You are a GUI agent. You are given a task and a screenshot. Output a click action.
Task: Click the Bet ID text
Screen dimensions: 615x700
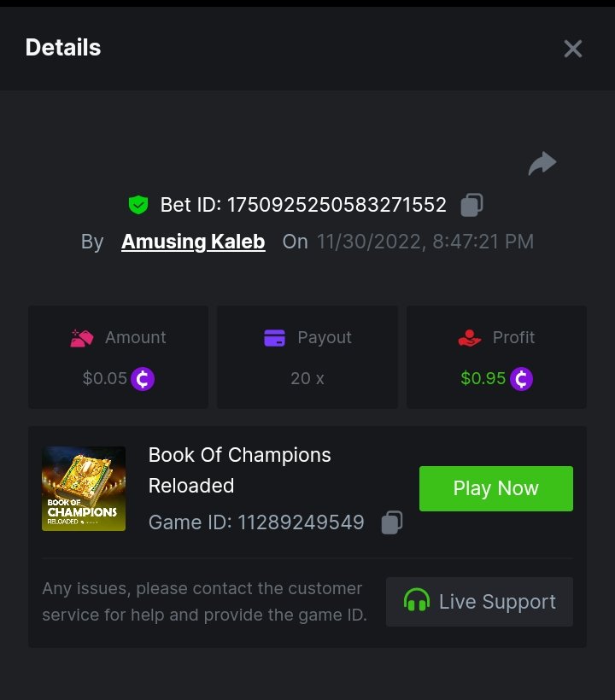pyautogui.click(x=303, y=205)
